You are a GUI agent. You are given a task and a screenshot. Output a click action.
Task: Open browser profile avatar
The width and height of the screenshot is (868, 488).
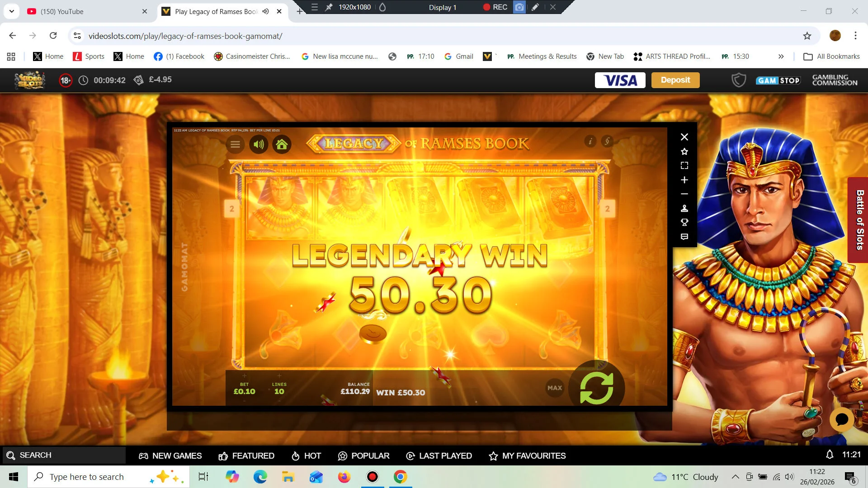(x=835, y=35)
